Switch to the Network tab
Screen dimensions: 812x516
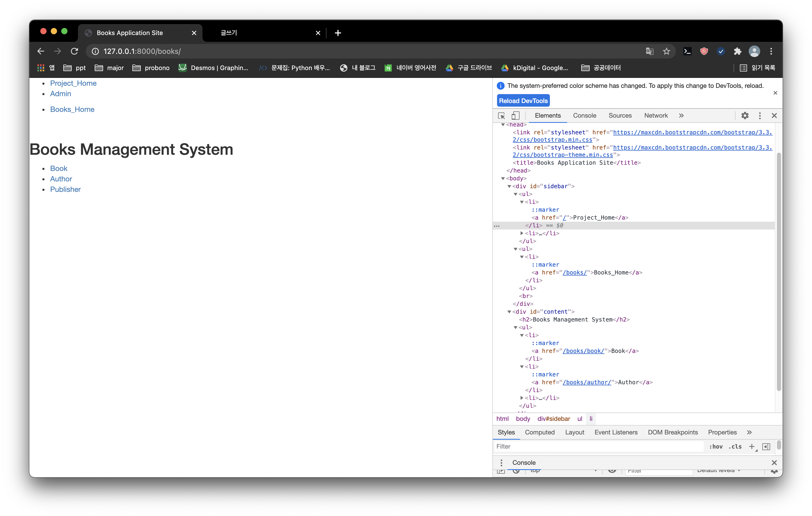(x=656, y=116)
